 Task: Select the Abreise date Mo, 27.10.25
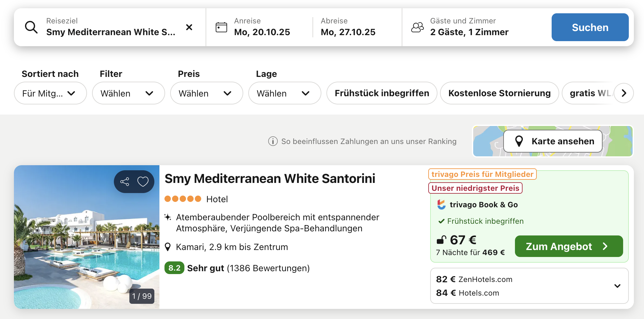tap(348, 27)
